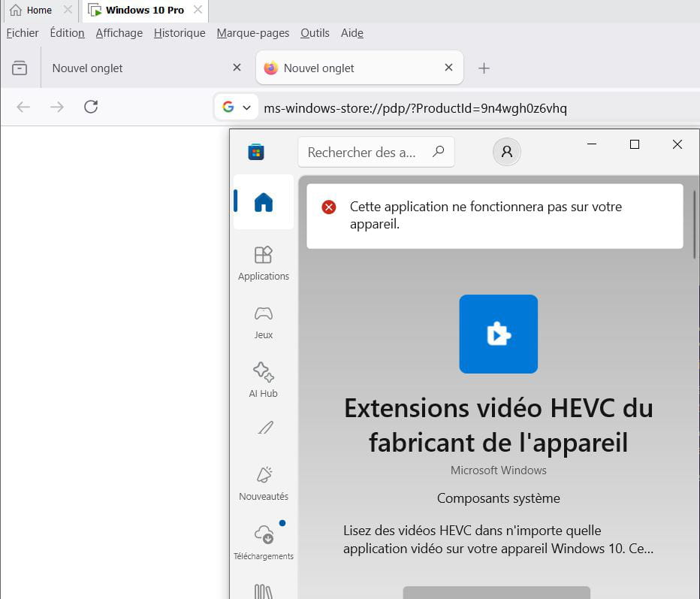700x599 pixels.
Task: Click the Microsoft Windows publisher link
Action: coord(498,470)
